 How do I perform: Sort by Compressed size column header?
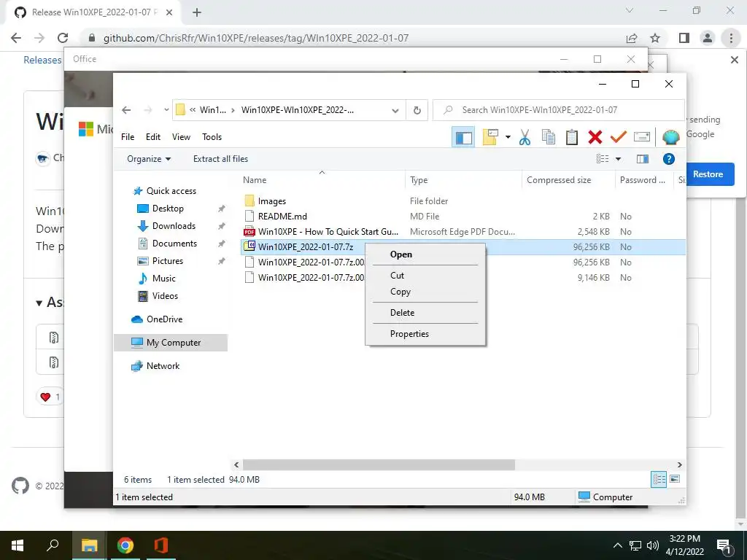coord(559,180)
